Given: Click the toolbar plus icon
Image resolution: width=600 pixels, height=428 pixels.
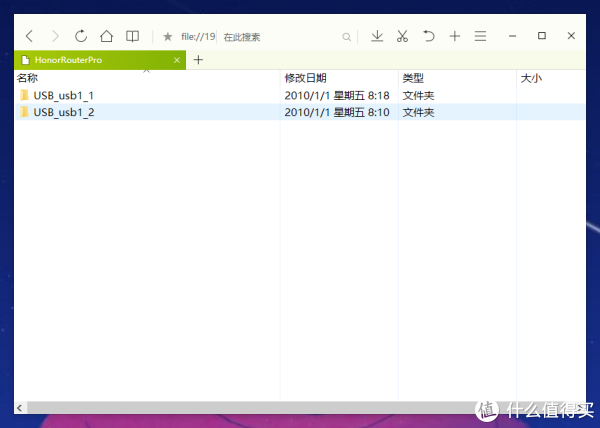Looking at the screenshot, I should (x=455, y=36).
